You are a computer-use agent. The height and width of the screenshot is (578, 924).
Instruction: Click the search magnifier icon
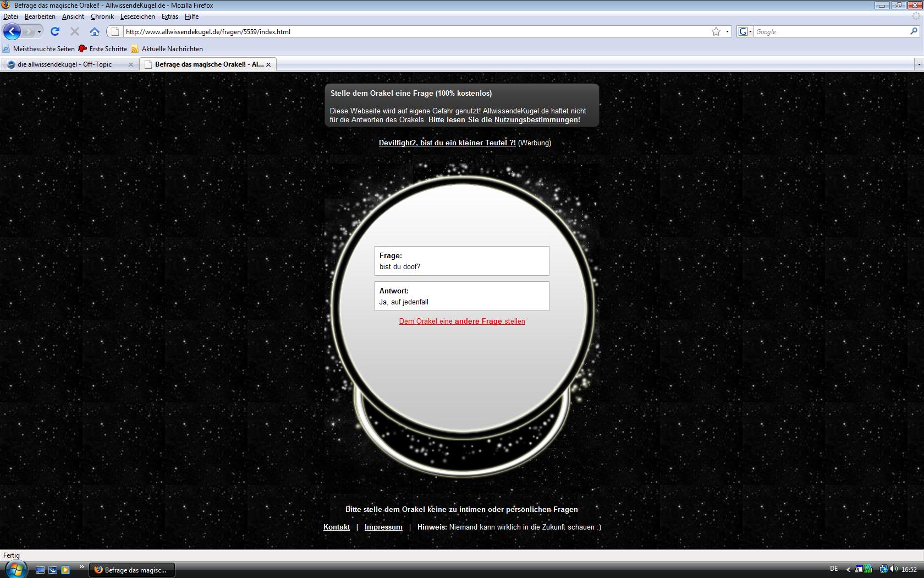pyautogui.click(x=914, y=31)
